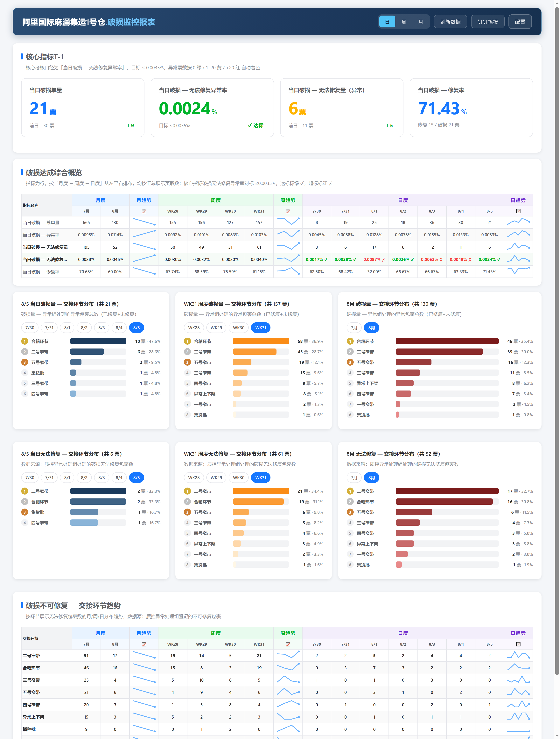Viewport: 560px width, 739px height.
Task: Select the 7/31 chip in the 8/5 当日无法修复 card
Action: [49, 478]
